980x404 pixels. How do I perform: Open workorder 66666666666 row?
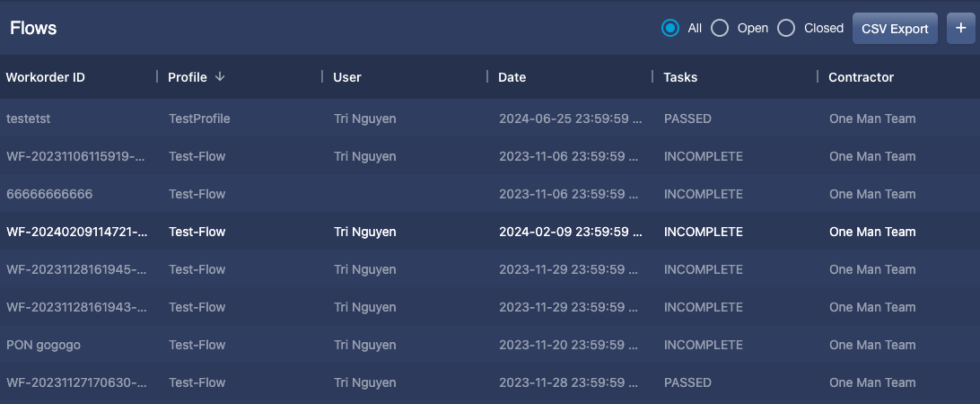coord(490,194)
